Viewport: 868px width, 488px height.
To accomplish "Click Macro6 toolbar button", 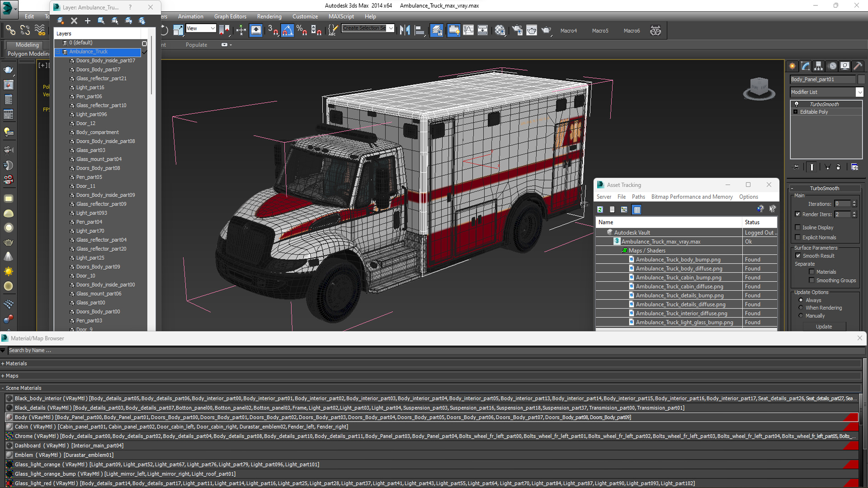I will 632,31.
